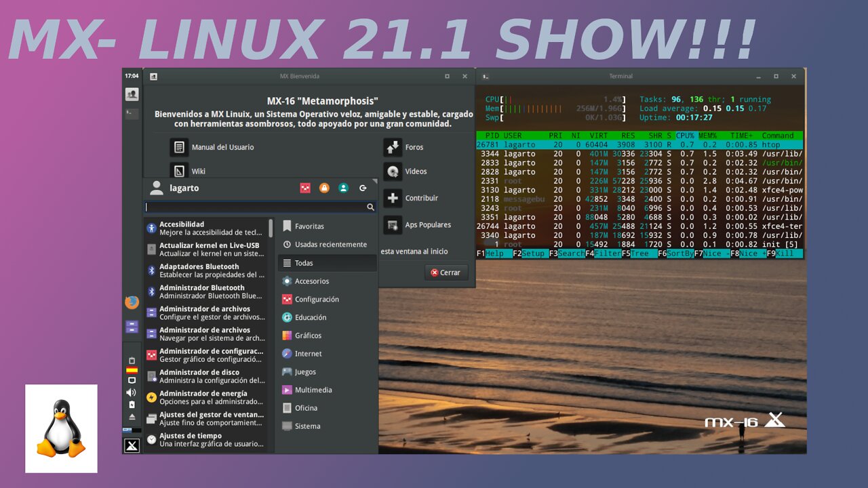Open Aps Populares in MX Bienvenida
This screenshot has height=488, width=868.
point(418,225)
